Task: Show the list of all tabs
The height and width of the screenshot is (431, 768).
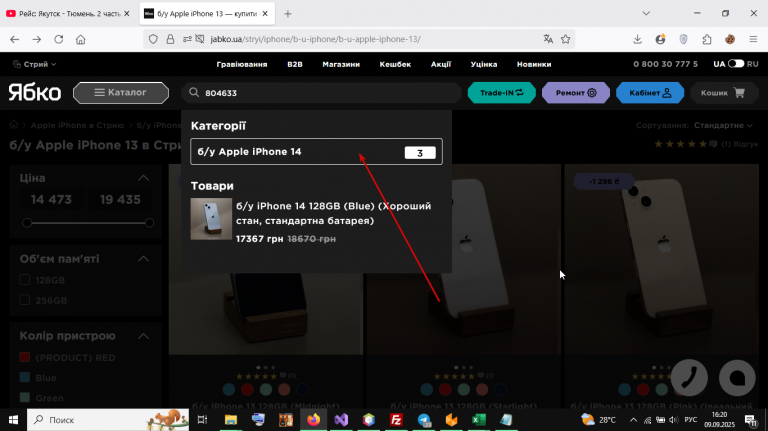Action: (x=646, y=14)
